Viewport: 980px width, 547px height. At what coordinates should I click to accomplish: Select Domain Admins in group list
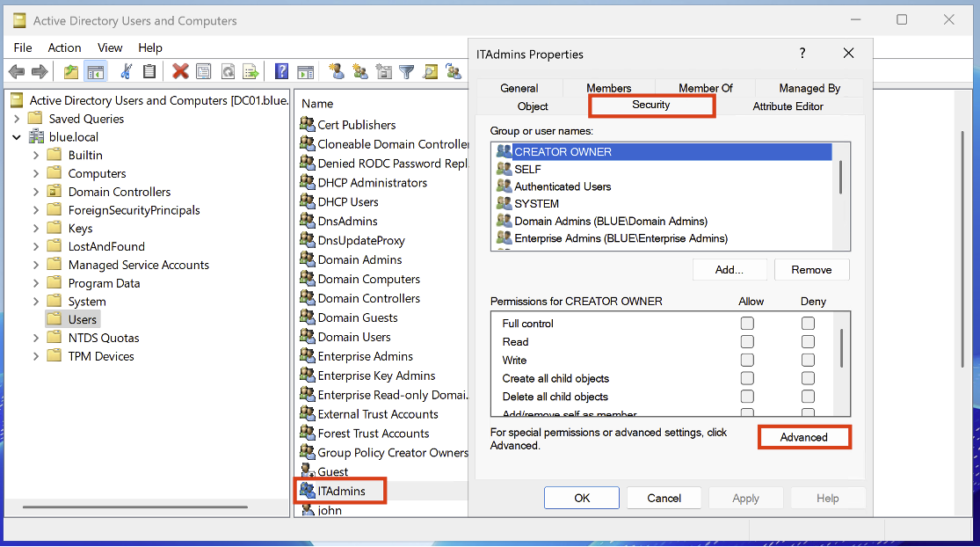(x=610, y=221)
